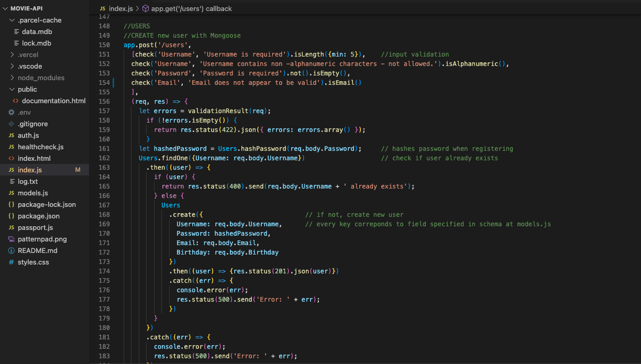Image resolution: width=641 pixels, height=364 pixels.
Task: Click 'Birthday: req.body.Birthday' on line 172
Action: point(227,252)
